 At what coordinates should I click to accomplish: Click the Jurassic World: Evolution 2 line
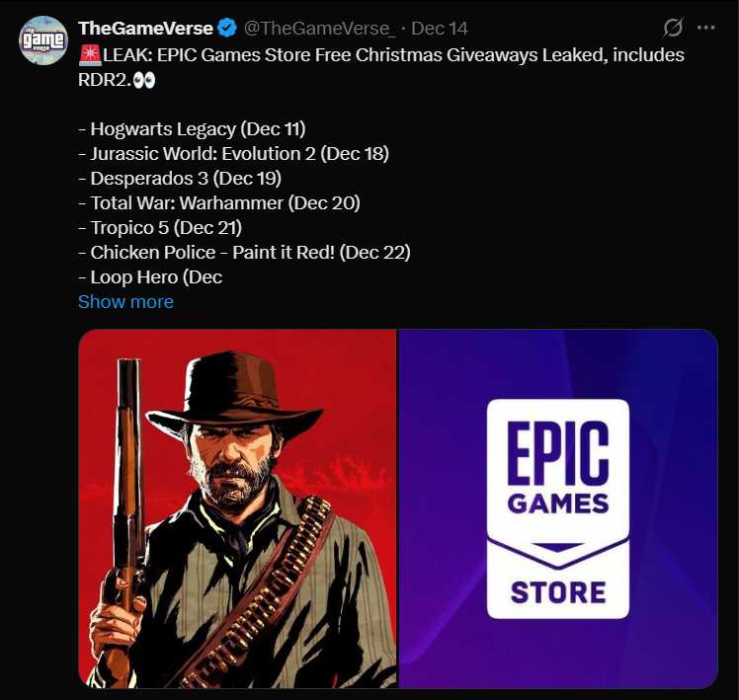point(234,154)
